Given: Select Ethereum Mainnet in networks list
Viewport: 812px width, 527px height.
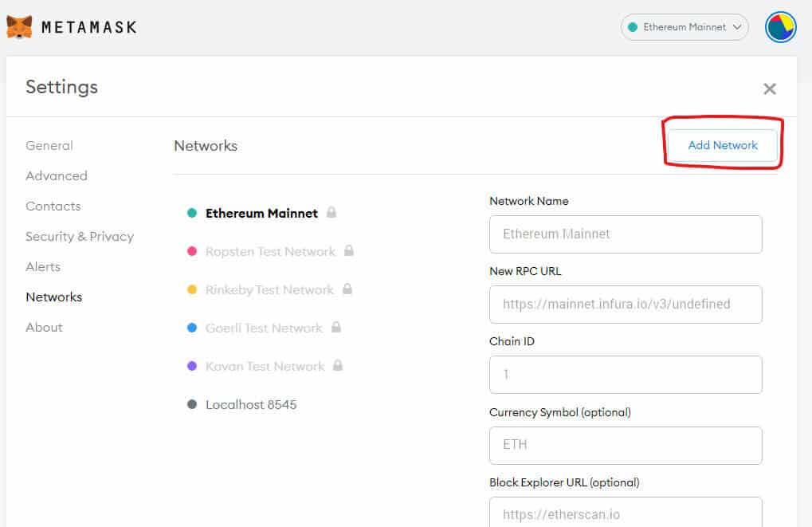Looking at the screenshot, I should (261, 213).
